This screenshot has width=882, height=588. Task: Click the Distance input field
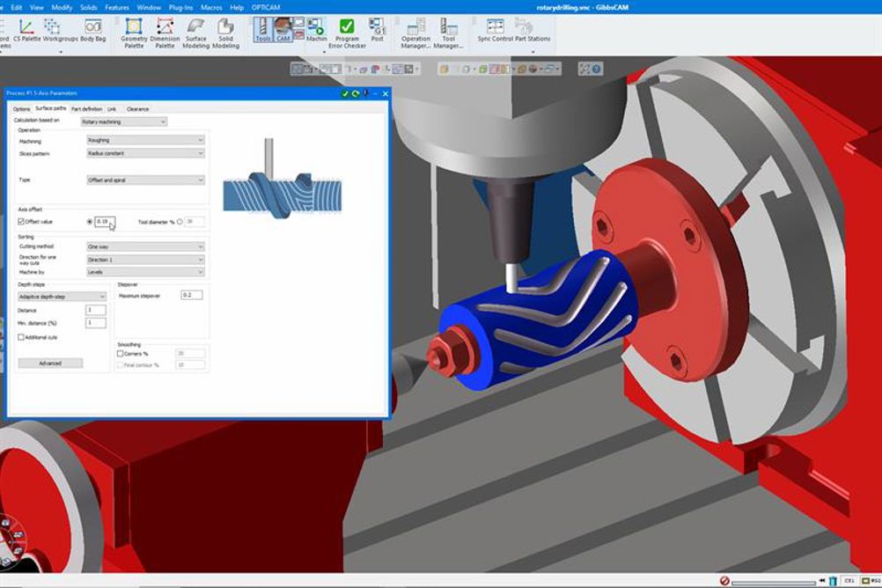96,310
